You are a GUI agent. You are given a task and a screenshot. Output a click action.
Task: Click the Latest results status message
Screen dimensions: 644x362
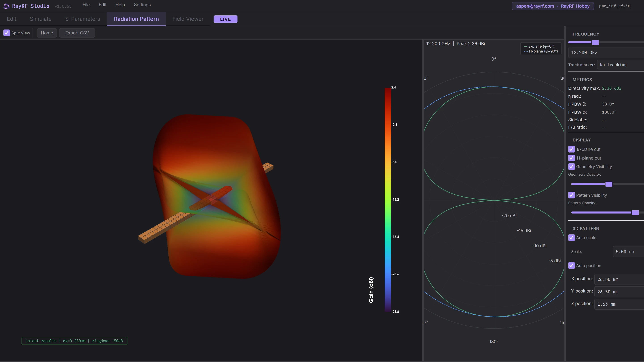coord(74,341)
